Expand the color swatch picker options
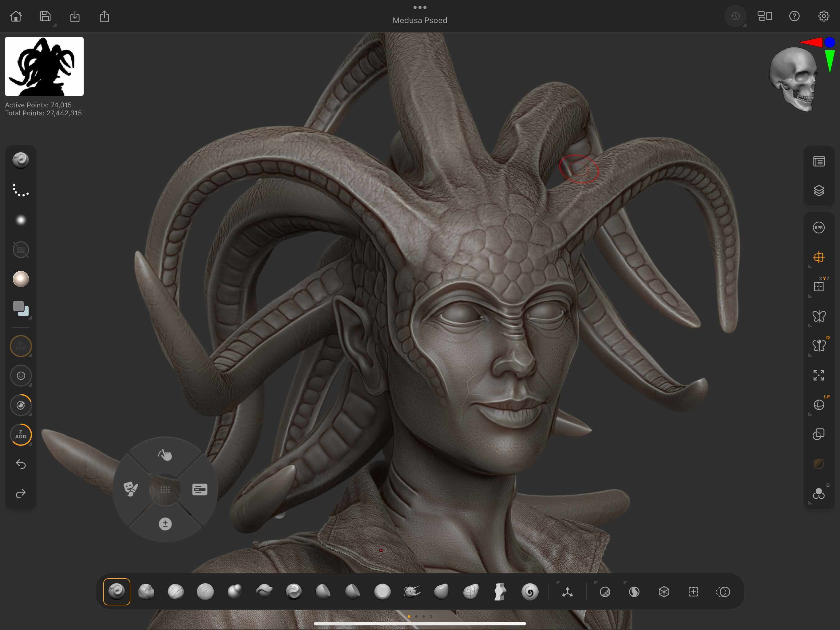The width and height of the screenshot is (840, 630). tap(30, 318)
